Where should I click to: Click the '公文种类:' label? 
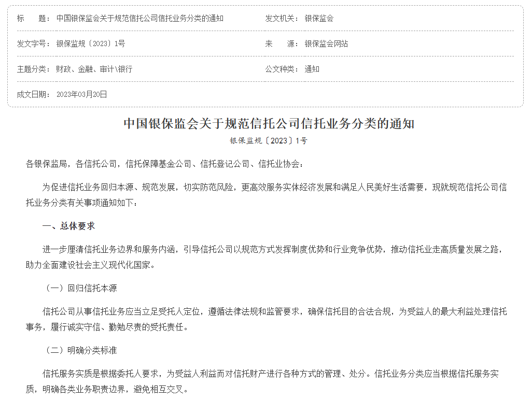click(x=282, y=69)
